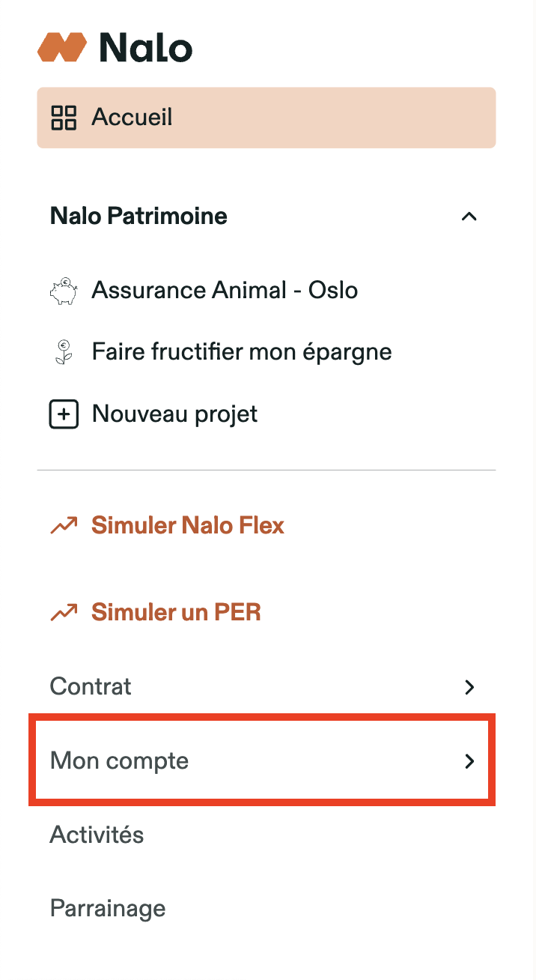Viewport: 536px width, 980px height.
Task: Open the Simuler un PER link
Action: [x=176, y=613]
